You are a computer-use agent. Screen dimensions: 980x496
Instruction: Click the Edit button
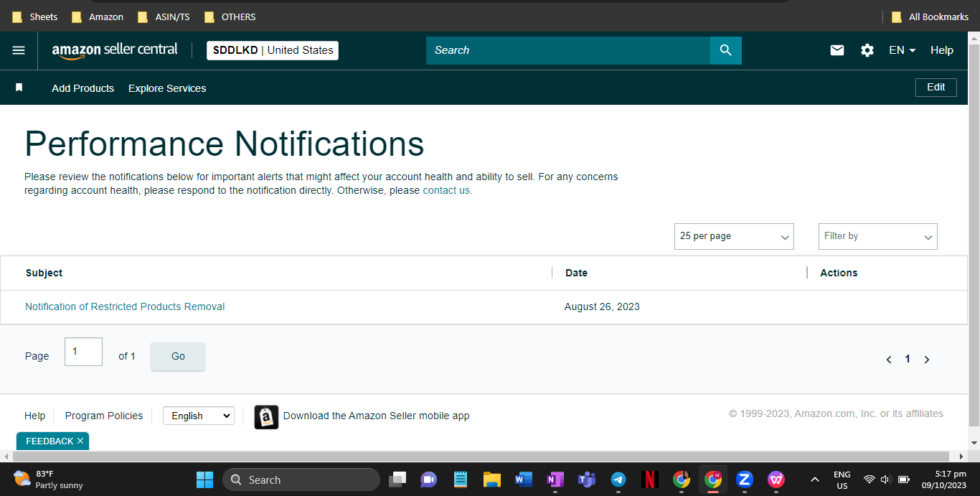(936, 88)
